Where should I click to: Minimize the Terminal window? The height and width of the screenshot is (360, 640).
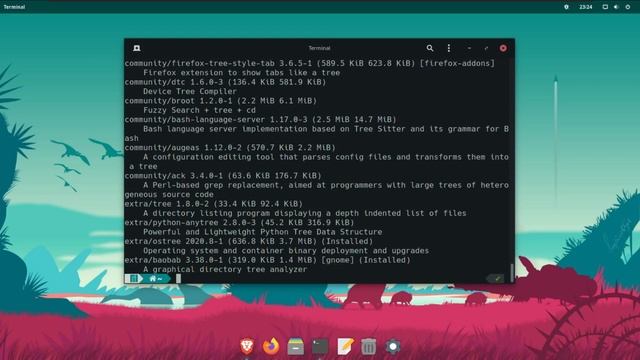point(469,48)
